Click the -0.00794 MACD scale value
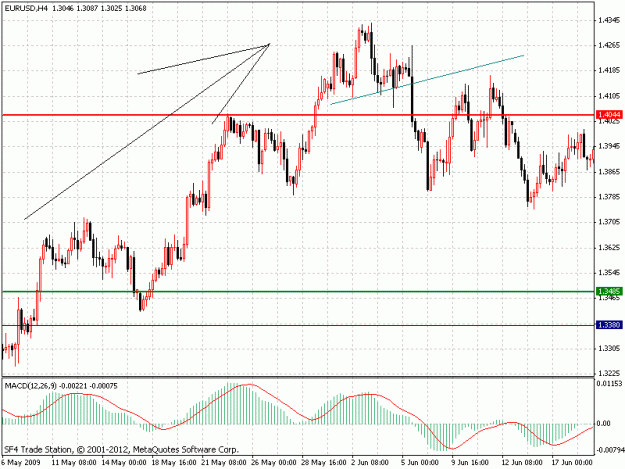Viewport: 625px width, 469px height. pyautogui.click(x=609, y=450)
